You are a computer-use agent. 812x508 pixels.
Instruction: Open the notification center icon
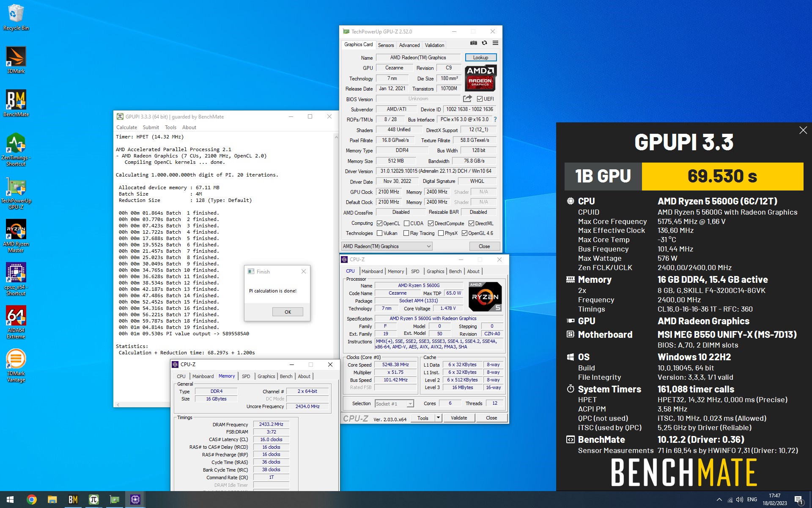[x=799, y=500]
